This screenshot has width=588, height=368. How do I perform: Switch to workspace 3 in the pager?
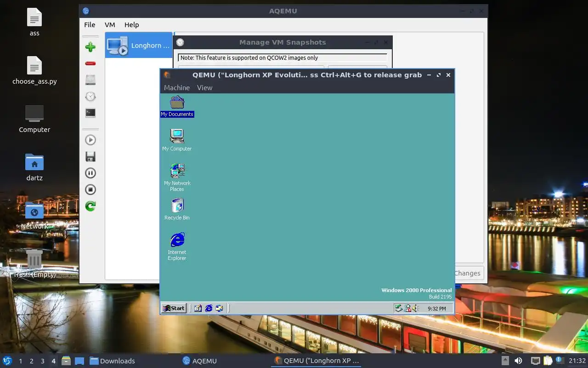click(42, 361)
